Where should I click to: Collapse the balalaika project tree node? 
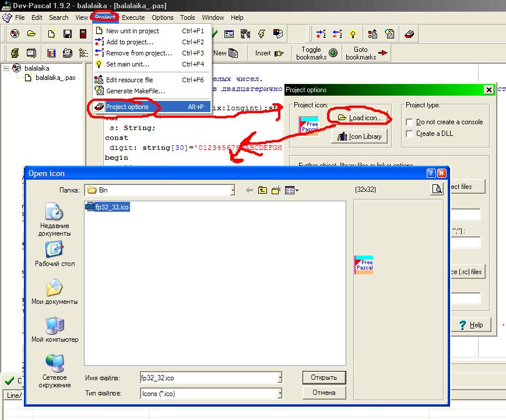click(7, 68)
